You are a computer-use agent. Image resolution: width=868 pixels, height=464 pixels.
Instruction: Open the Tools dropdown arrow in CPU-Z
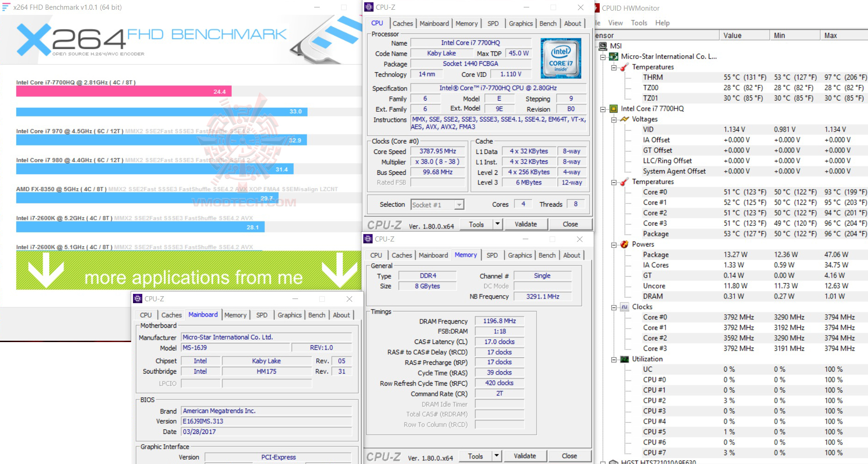tap(497, 223)
